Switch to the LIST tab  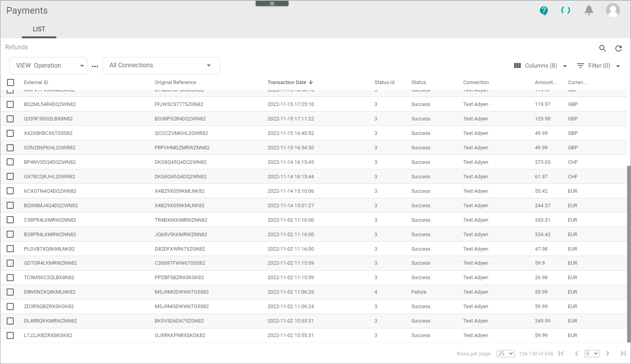click(x=39, y=29)
